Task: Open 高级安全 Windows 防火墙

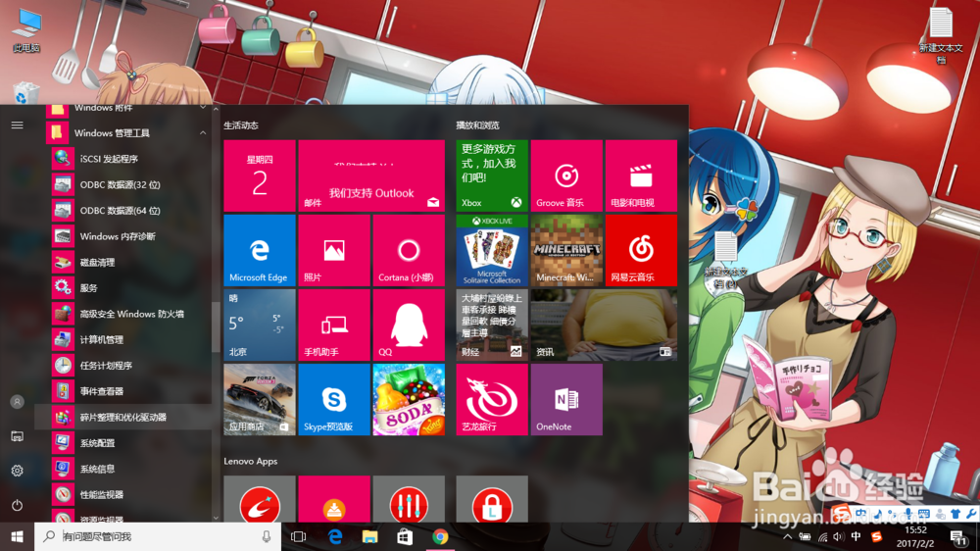Action: (123, 314)
